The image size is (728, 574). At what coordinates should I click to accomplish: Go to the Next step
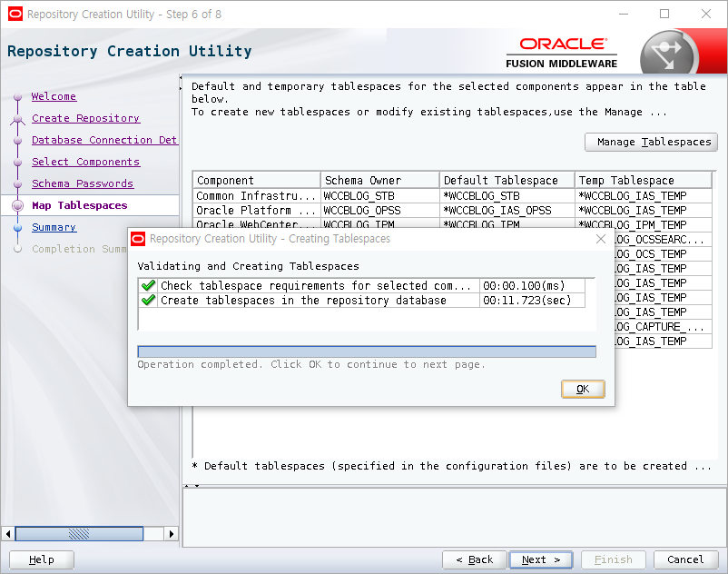pos(541,559)
